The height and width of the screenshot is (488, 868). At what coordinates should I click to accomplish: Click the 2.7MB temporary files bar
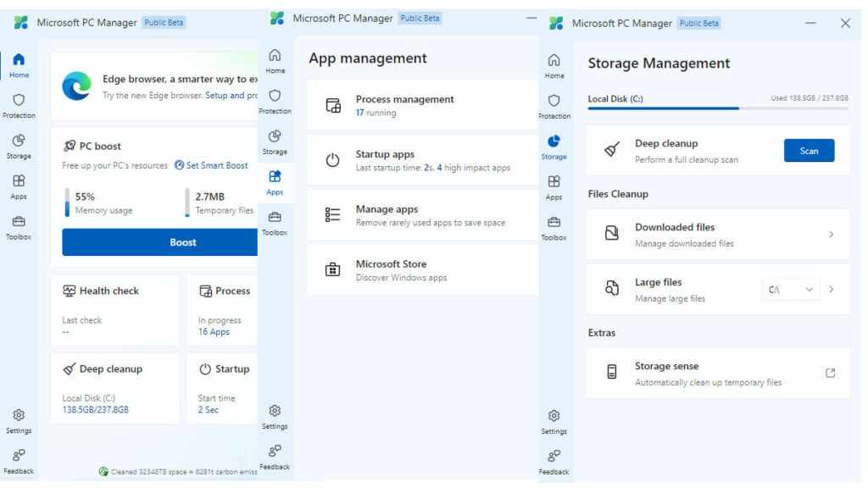[x=187, y=202]
